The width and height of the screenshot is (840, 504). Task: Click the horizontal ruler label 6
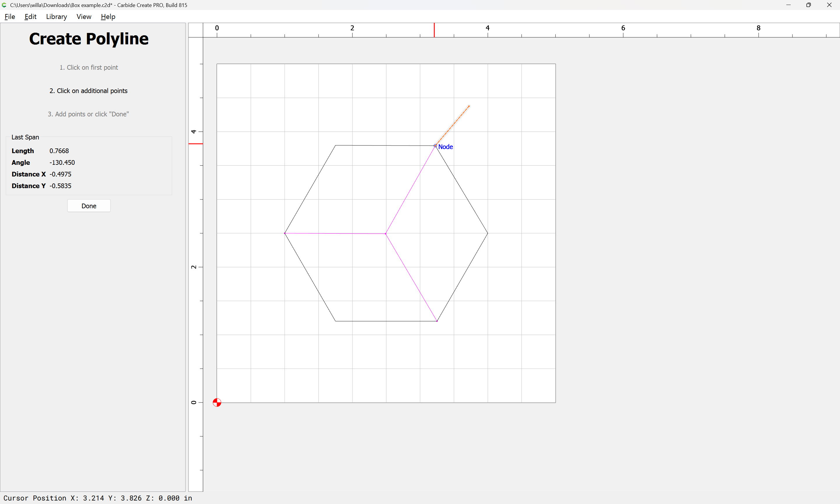point(623,28)
